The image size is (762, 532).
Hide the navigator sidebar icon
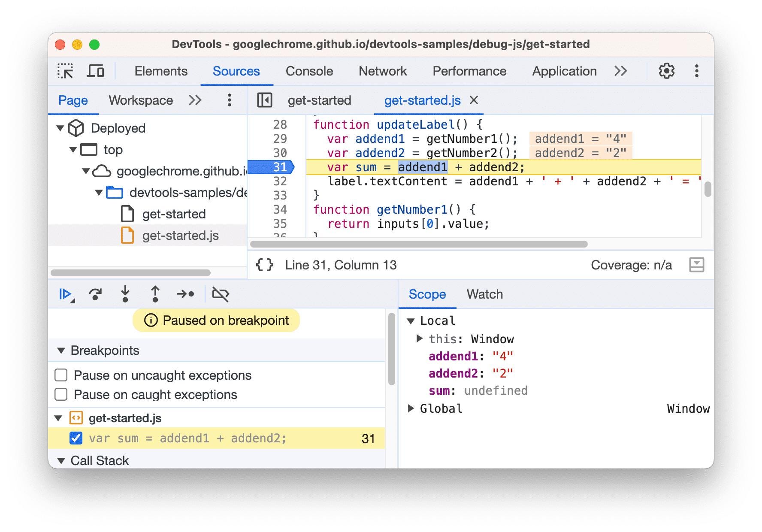[264, 100]
